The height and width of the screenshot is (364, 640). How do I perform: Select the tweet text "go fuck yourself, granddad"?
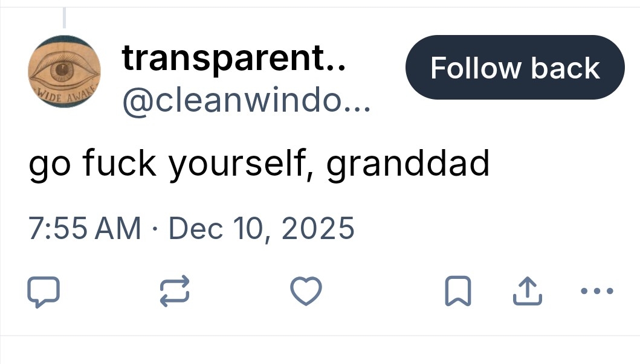coord(259,164)
